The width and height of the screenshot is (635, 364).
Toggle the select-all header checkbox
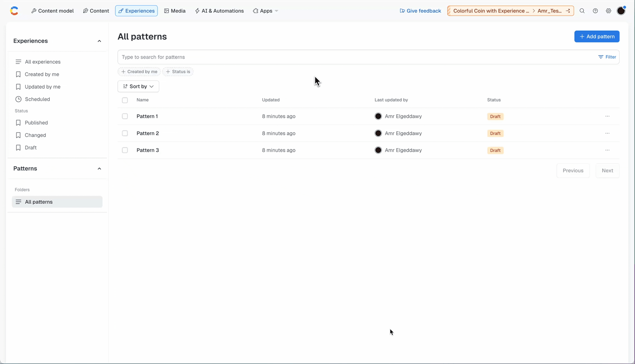tap(125, 100)
